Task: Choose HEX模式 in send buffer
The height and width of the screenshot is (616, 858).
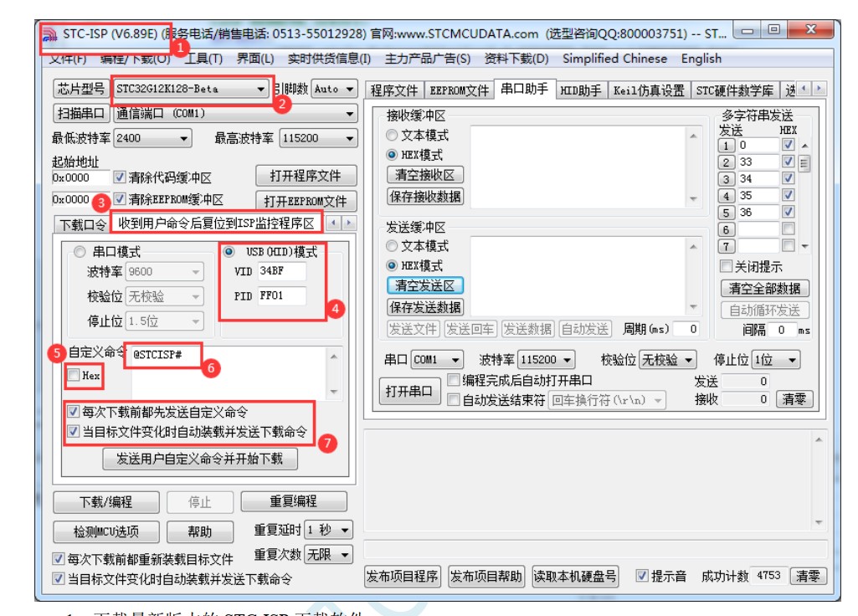Action: (x=392, y=265)
